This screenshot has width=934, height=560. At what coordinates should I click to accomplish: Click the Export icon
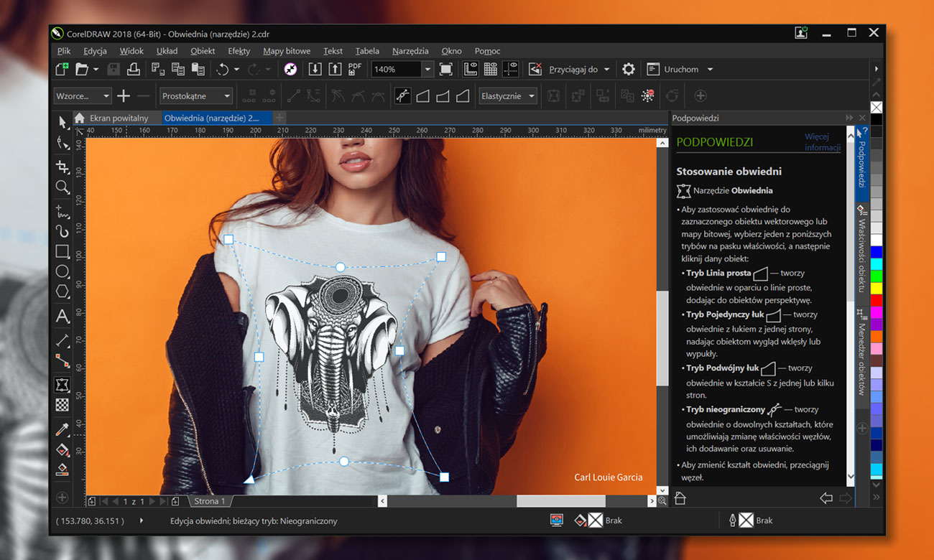coord(335,69)
